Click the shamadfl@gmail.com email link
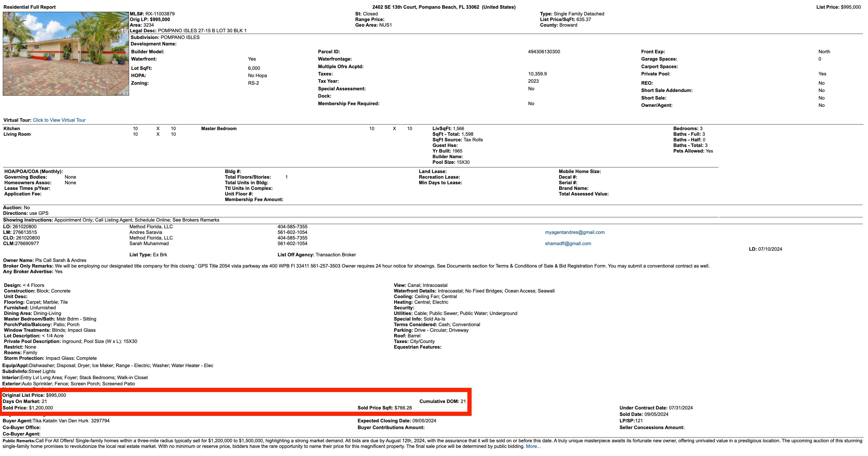This screenshot has height=456, width=868. (x=568, y=243)
